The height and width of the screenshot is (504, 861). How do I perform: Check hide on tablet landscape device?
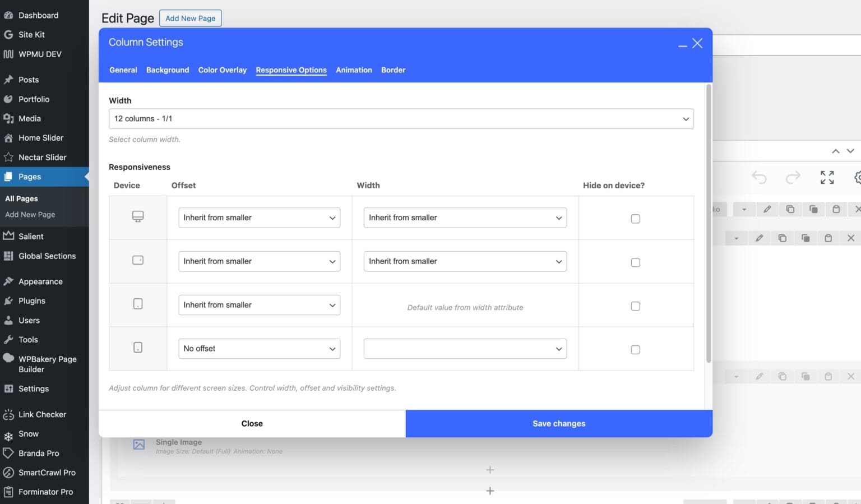pos(635,262)
